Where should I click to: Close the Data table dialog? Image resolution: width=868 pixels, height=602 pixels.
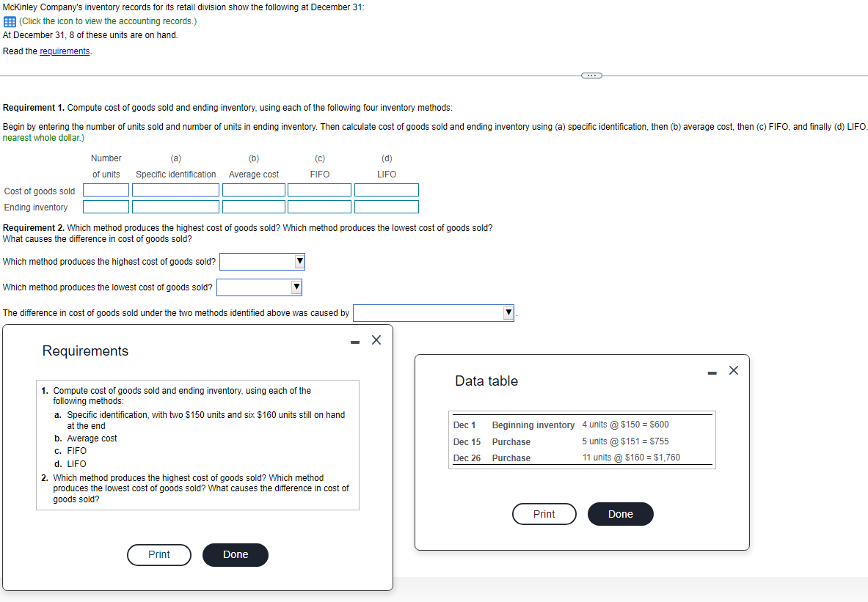[x=734, y=370]
